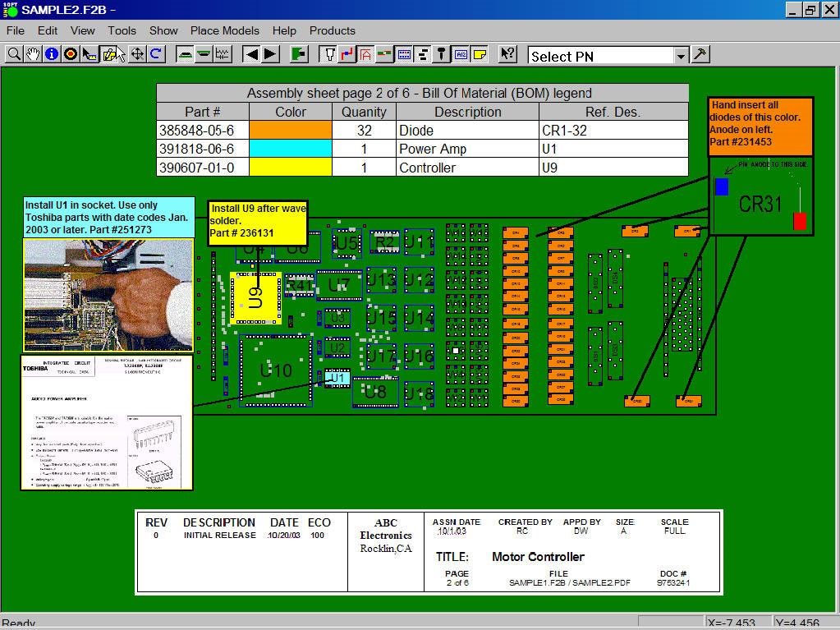Image resolution: width=840 pixels, height=630 pixels.
Task: Go to next page with right arrow
Action: coord(270,55)
